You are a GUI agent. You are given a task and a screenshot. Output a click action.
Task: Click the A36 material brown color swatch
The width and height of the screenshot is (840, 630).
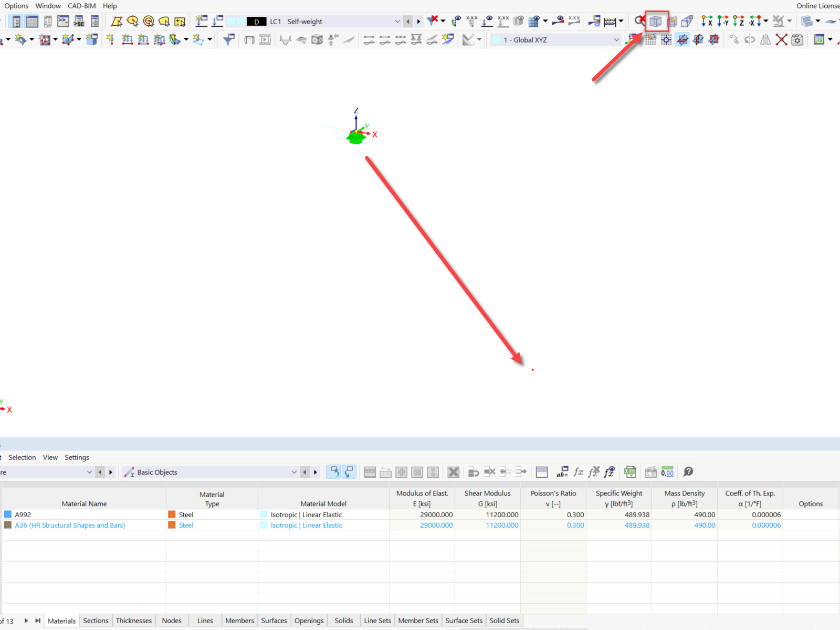pyautogui.click(x=8, y=525)
